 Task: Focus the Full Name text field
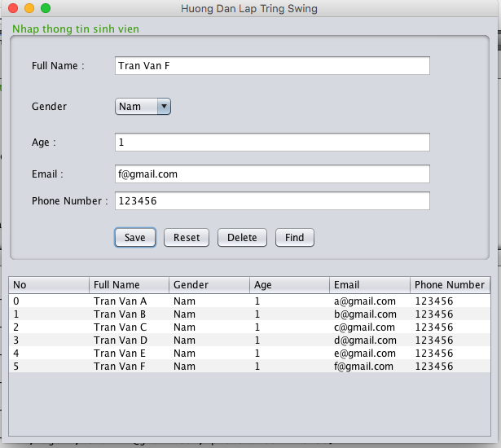coord(272,66)
